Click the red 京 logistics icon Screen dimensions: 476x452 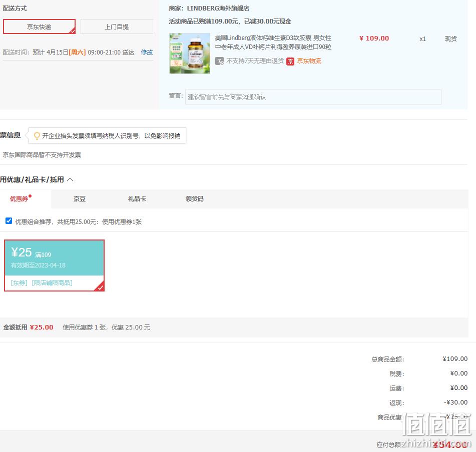click(x=290, y=61)
